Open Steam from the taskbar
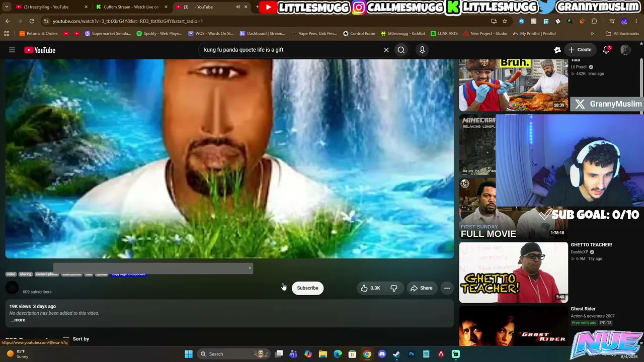 396,354
